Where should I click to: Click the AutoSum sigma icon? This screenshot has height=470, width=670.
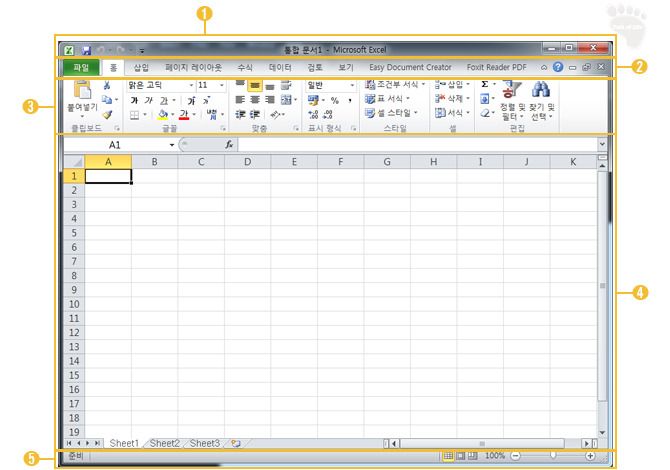[485, 84]
